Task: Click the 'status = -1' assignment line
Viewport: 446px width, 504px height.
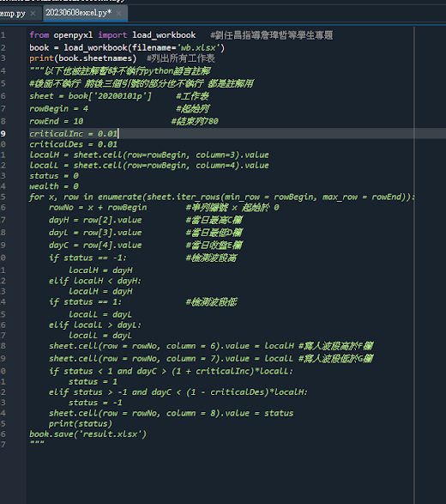Action: 95,403
